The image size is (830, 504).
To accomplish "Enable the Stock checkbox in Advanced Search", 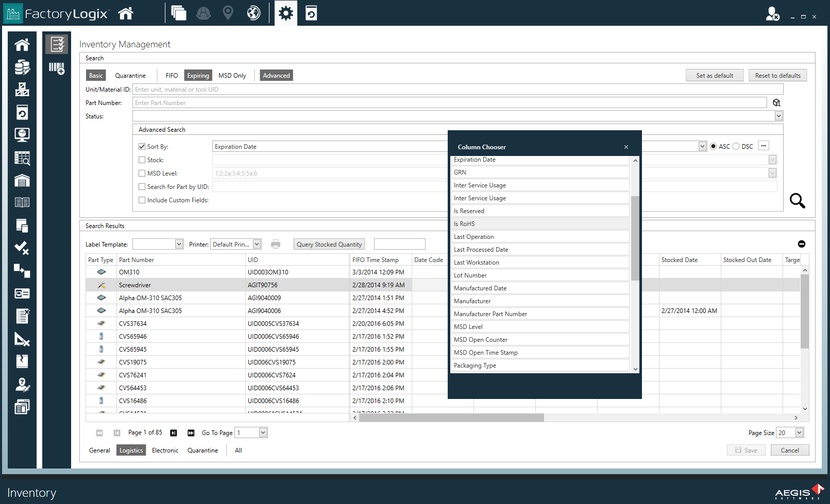I will (x=142, y=160).
